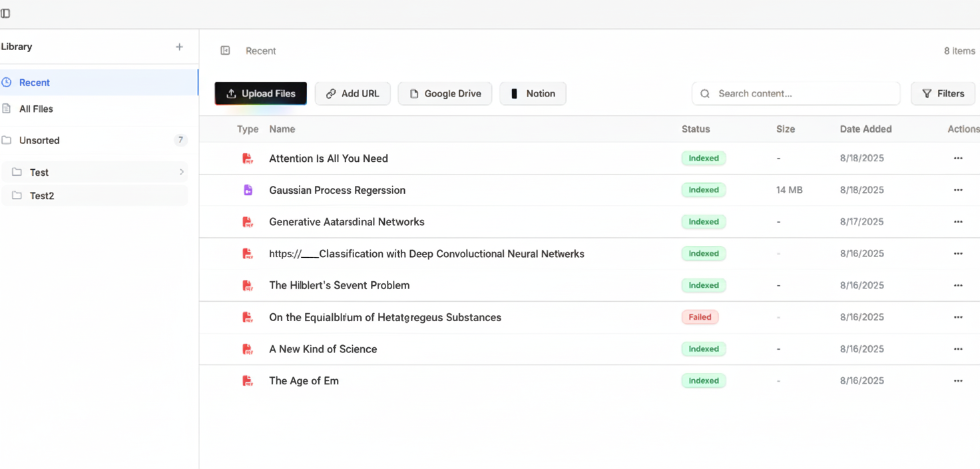Screen dimensions: 980x469
Task: Switch to the Recent view
Action: click(35, 83)
